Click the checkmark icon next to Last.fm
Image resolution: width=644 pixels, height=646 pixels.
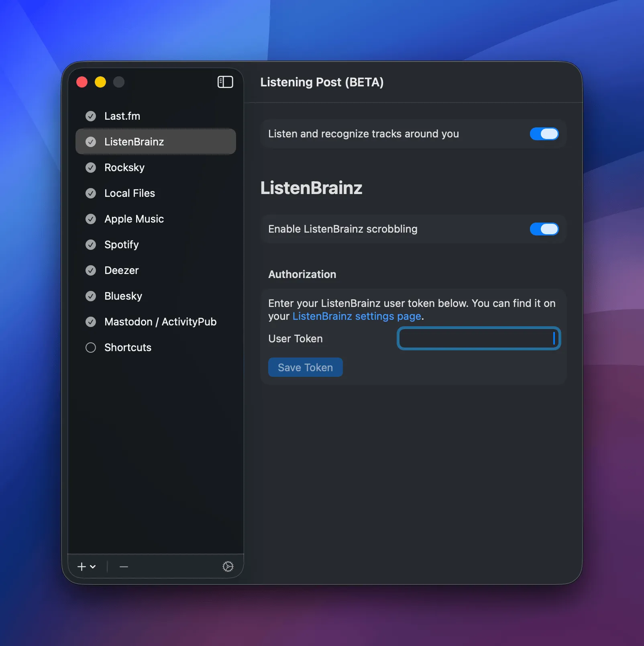coord(91,116)
